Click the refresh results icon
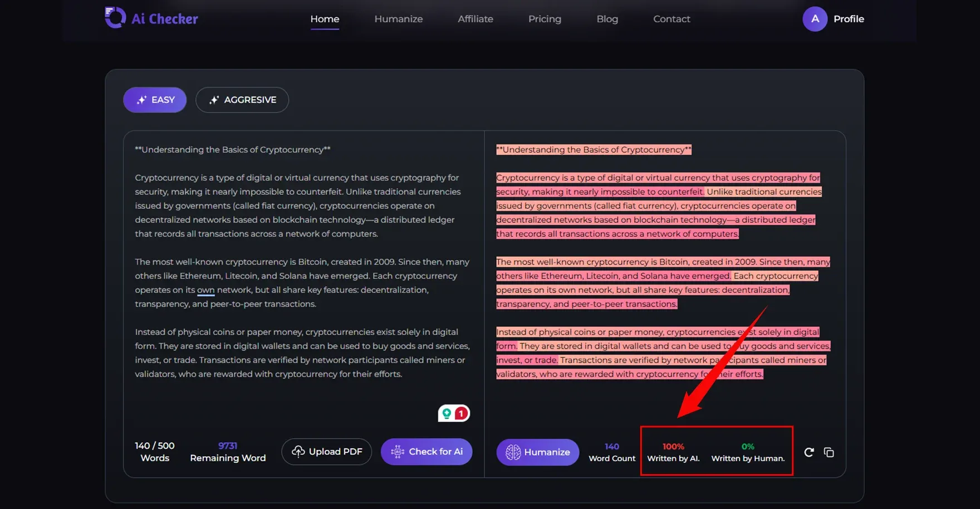Image resolution: width=980 pixels, height=509 pixels. pyautogui.click(x=809, y=452)
